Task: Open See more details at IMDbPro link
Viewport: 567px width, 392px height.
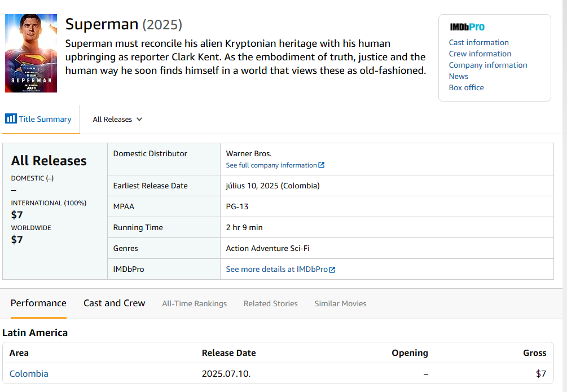Action: pos(276,269)
